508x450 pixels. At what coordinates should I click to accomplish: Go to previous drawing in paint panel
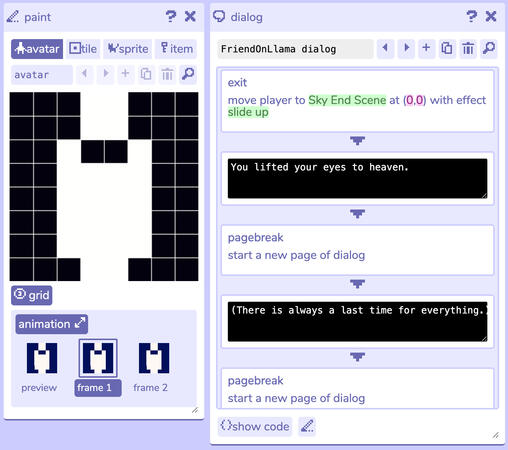[x=85, y=74]
